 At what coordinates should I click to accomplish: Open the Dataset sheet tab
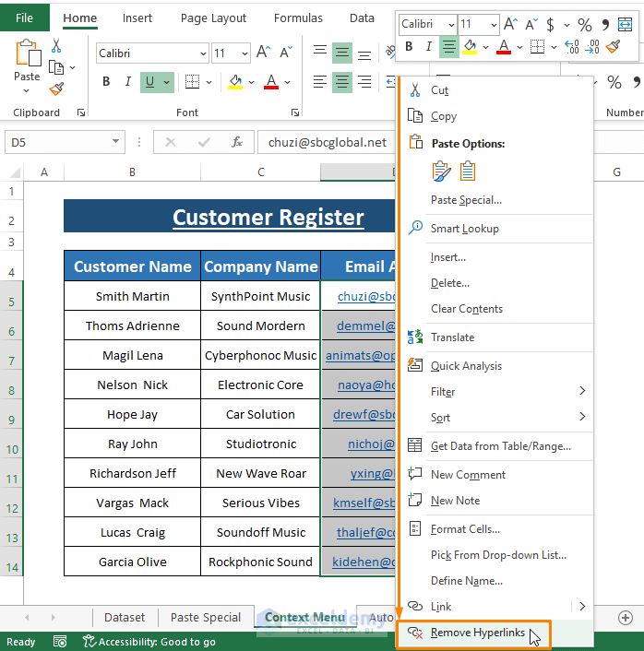click(125, 618)
